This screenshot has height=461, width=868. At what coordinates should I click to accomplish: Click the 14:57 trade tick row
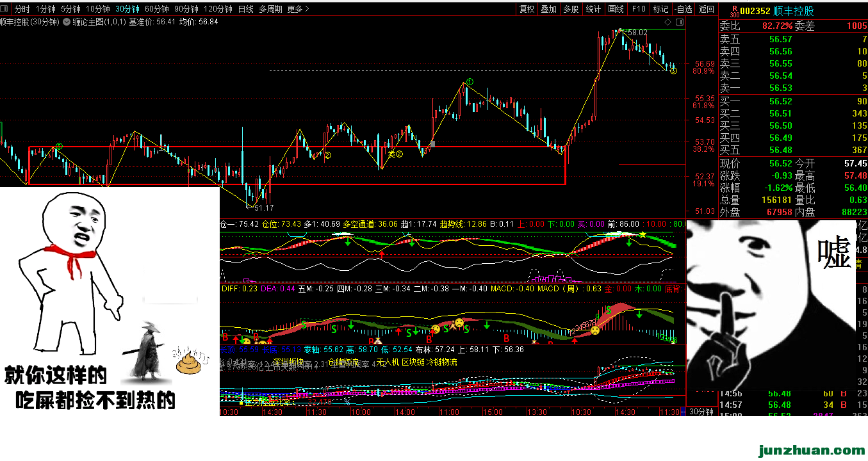tap(793, 405)
